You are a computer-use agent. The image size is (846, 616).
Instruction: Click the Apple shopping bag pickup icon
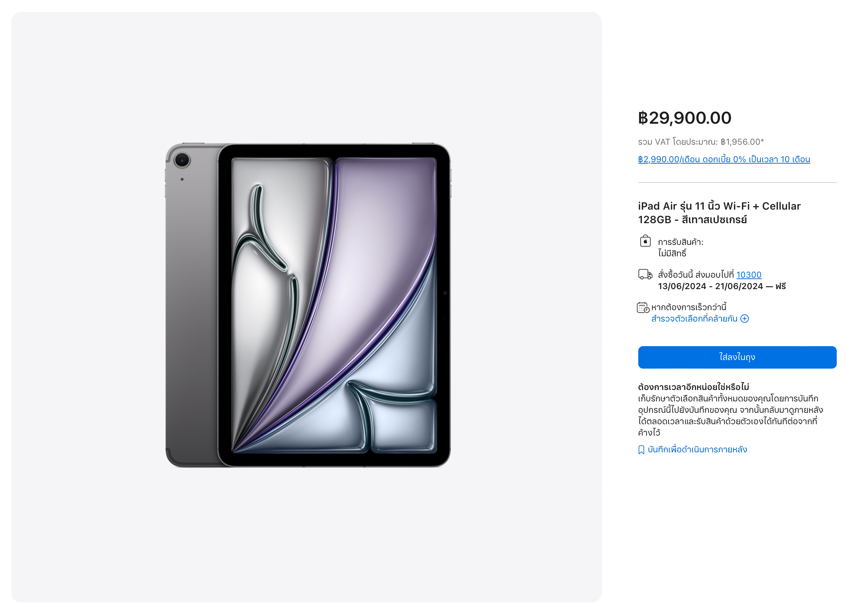(645, 241)
